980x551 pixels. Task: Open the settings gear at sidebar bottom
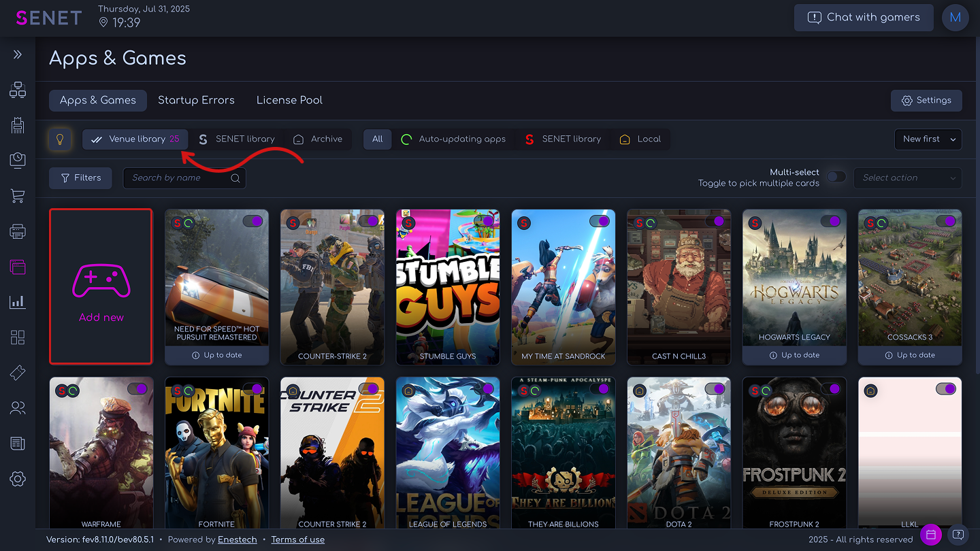coord(17,479)
